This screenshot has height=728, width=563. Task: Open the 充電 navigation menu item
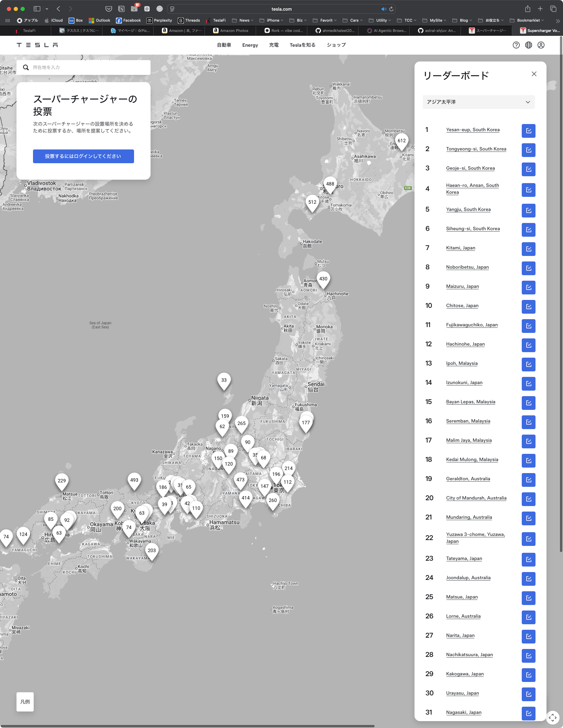274,45
